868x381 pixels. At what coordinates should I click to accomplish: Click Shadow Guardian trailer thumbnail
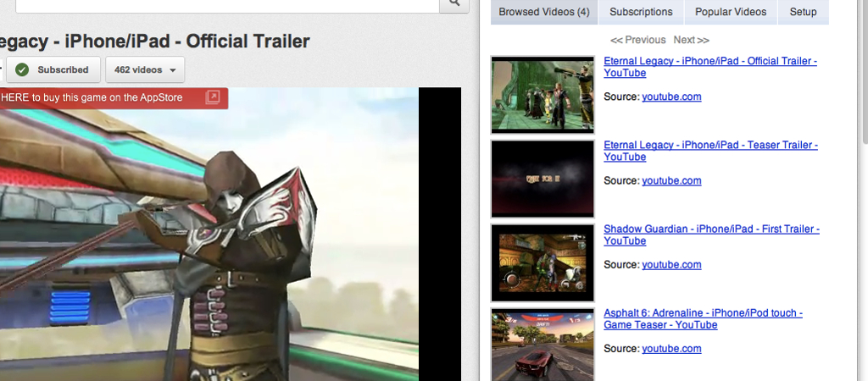(x=542, y=262)
